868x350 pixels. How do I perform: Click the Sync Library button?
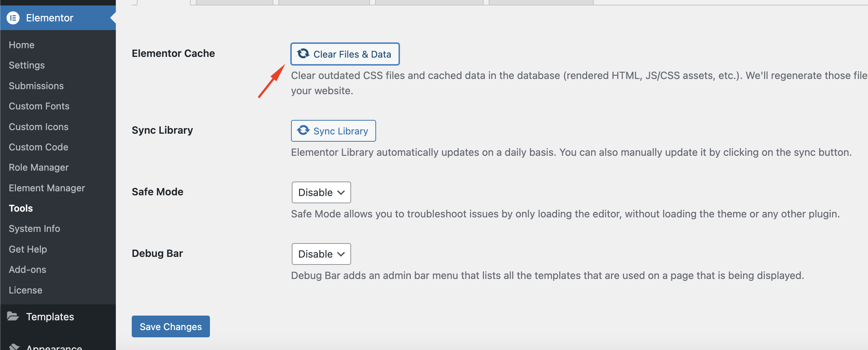(333, 131)
